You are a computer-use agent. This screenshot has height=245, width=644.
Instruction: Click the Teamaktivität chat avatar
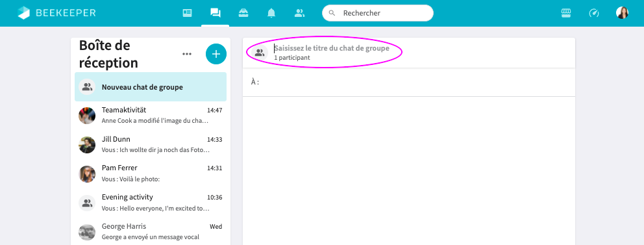tap(87, 116)
